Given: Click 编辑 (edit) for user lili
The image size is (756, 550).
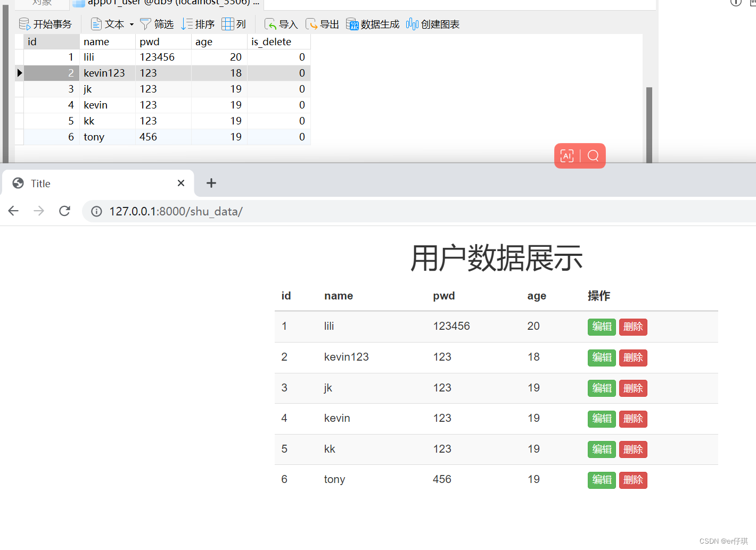Looking at the screenshot, I should pos(602,327).
